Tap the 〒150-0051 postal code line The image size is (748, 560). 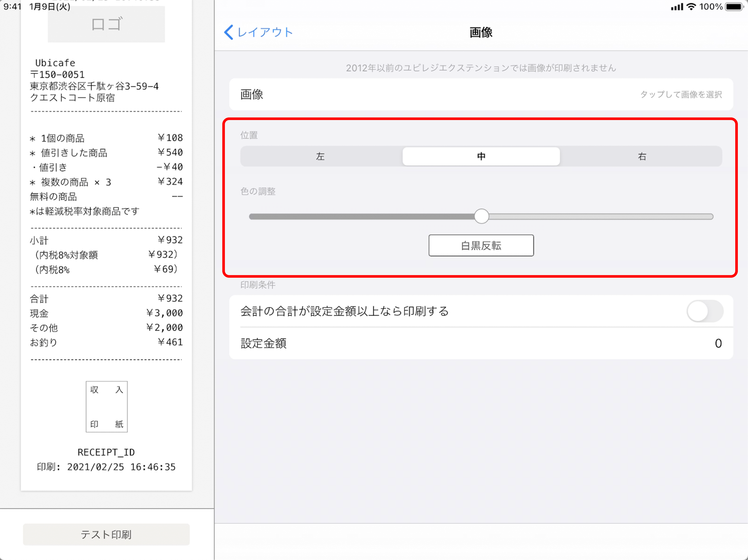pyautogui.click(x=57, y=74)
